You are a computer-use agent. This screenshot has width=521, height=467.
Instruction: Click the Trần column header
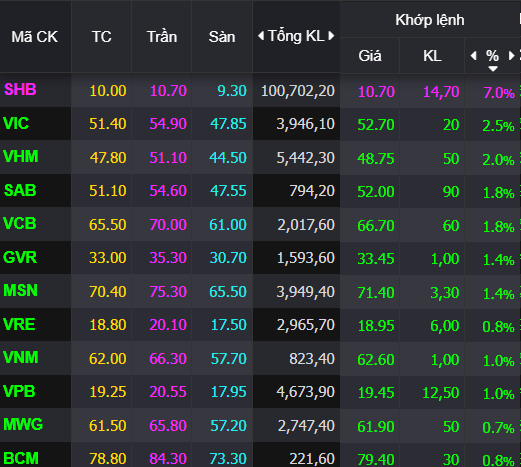point(162,37)
